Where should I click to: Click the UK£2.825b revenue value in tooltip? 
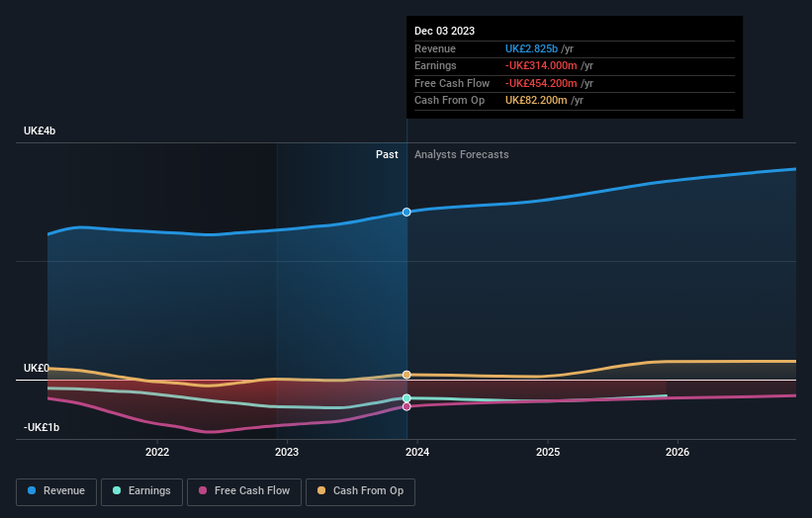[531, 48]
